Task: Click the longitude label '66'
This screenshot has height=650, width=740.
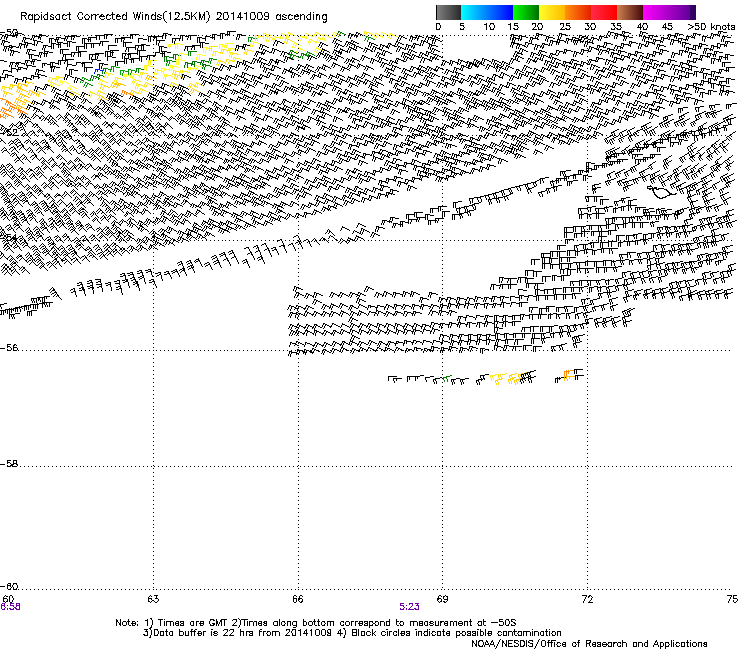Action: 298,599
